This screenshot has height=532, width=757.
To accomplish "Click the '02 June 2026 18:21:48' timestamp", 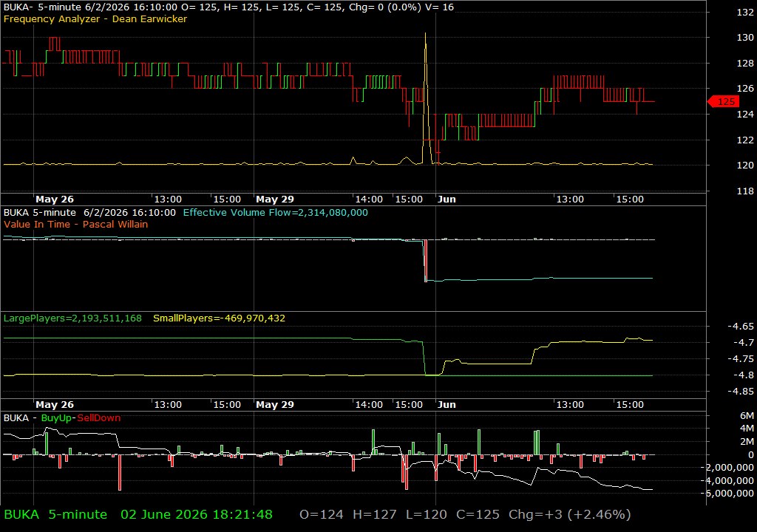I will pos(197,514).
